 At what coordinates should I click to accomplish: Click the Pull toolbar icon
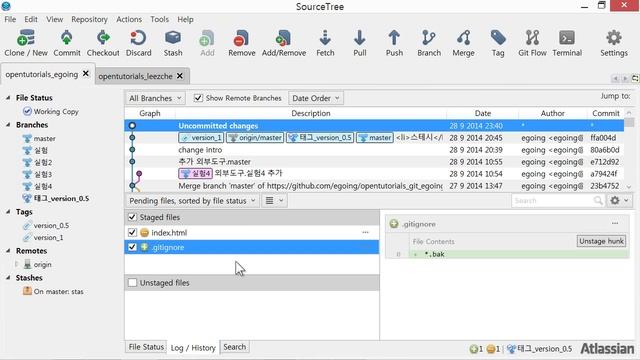[360, 38]
